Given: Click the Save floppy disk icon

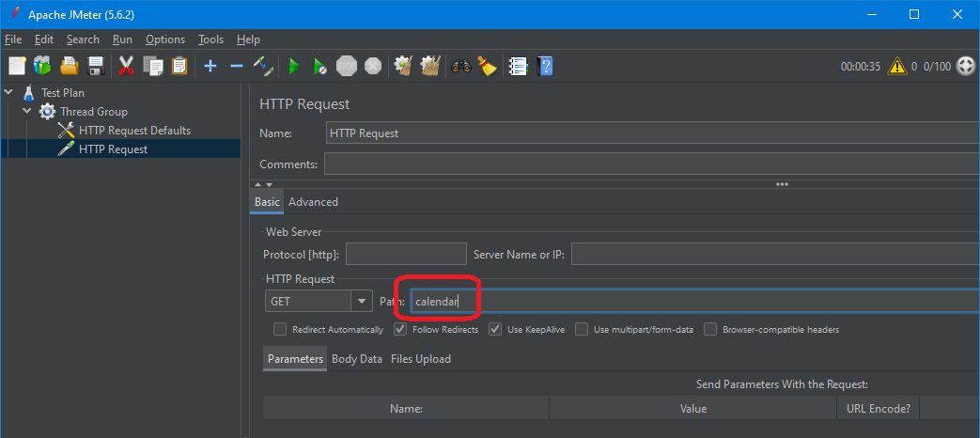Looking at the screenshot, I should pyautogui.click(x=96, y=66).
